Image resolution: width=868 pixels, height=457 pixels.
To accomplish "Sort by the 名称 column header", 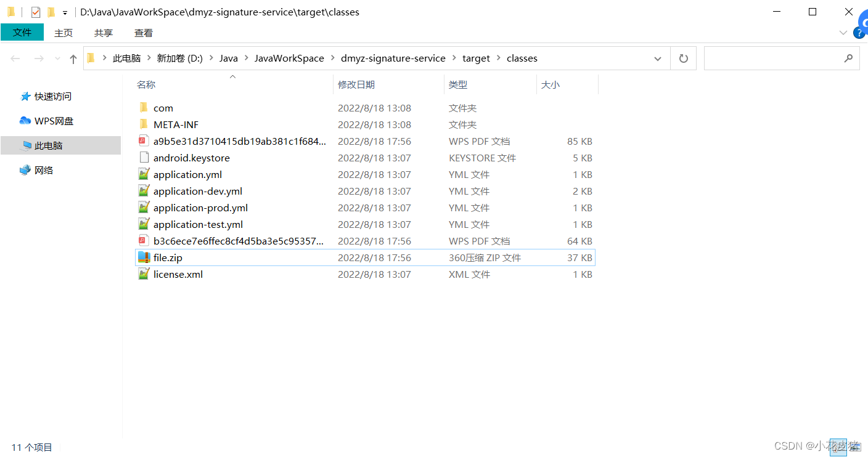I will pyautogui.click(x=146, y=84).
